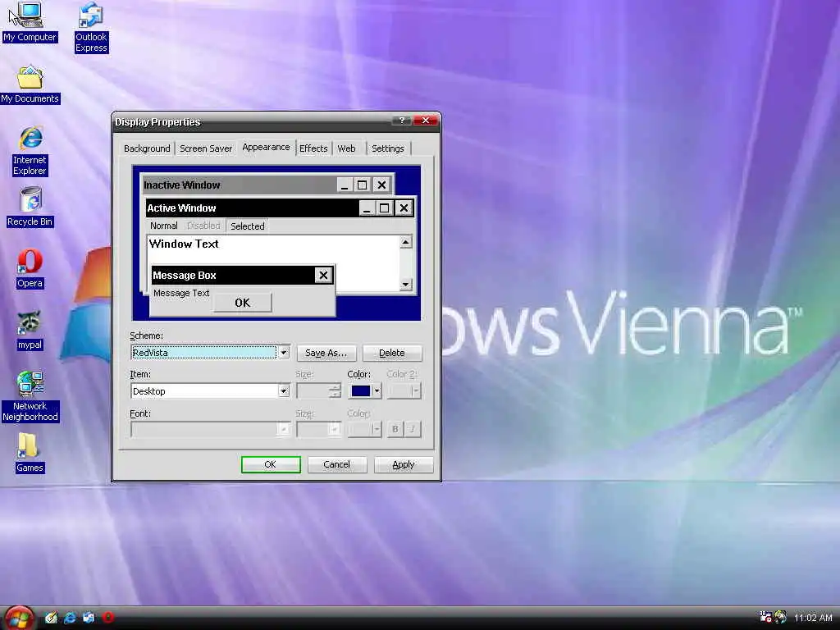Close the Display Properties dialog

pos(426,121)
